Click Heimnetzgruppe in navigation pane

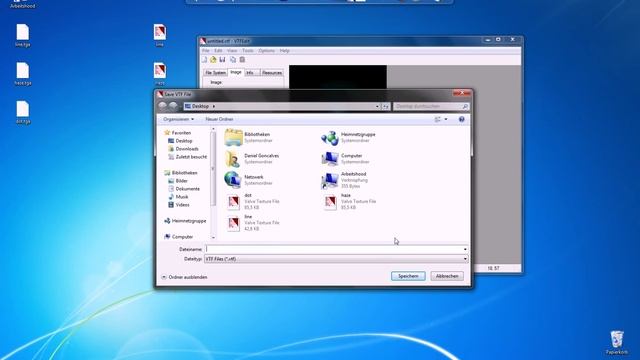tap(185, 221)
